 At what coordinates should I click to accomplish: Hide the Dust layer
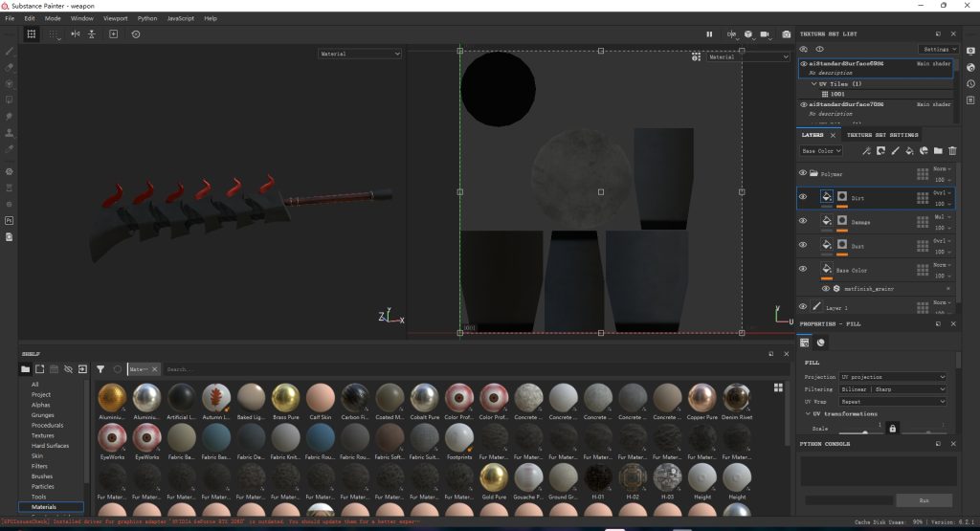(803, 245)
